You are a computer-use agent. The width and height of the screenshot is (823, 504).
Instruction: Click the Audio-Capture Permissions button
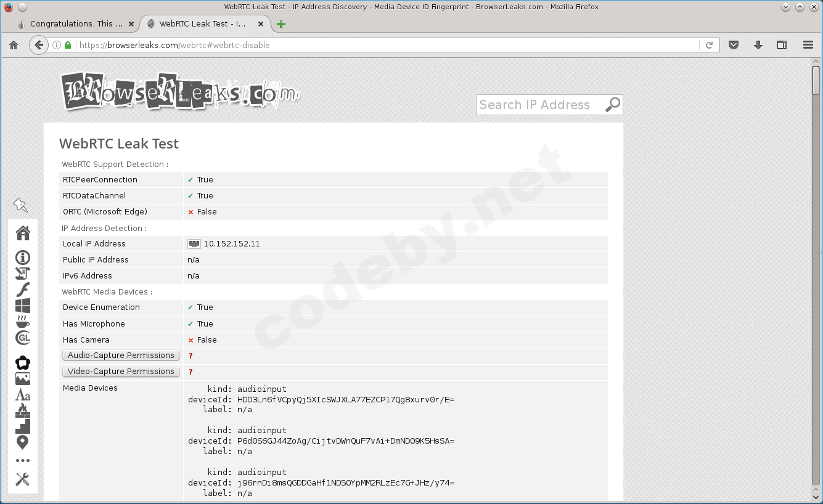pyautogui.click(x=121, y=355)
